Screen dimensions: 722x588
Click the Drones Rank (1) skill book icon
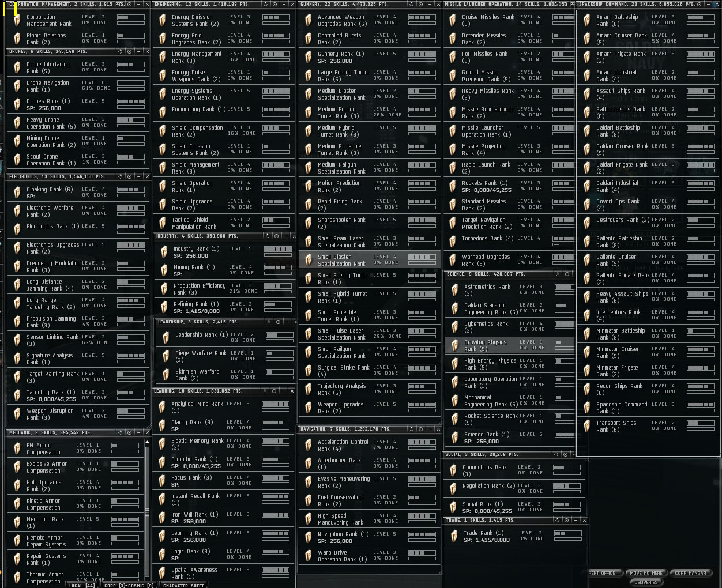(17, 105)
